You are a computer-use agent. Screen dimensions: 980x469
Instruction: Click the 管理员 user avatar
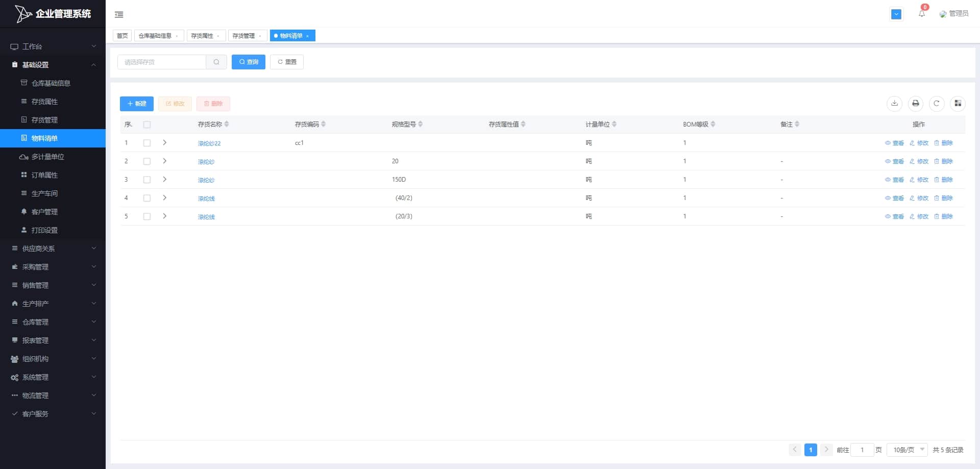(943, 14)
